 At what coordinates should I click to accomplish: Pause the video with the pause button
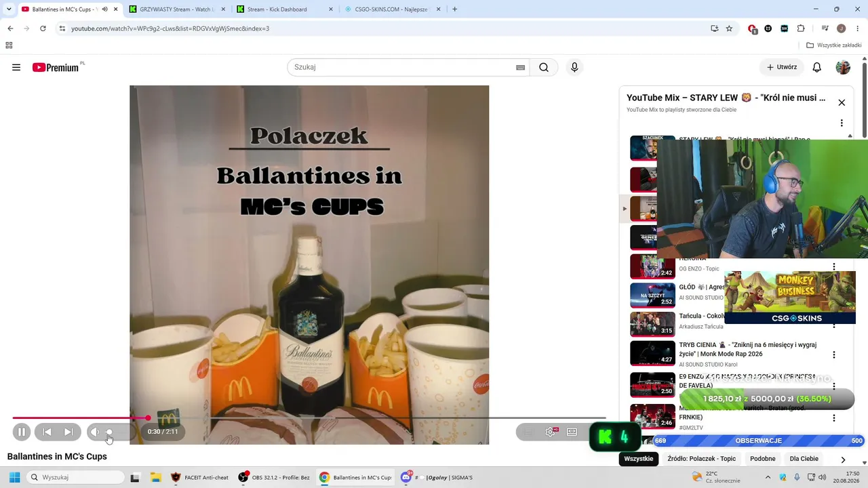(x=22, y=432)
